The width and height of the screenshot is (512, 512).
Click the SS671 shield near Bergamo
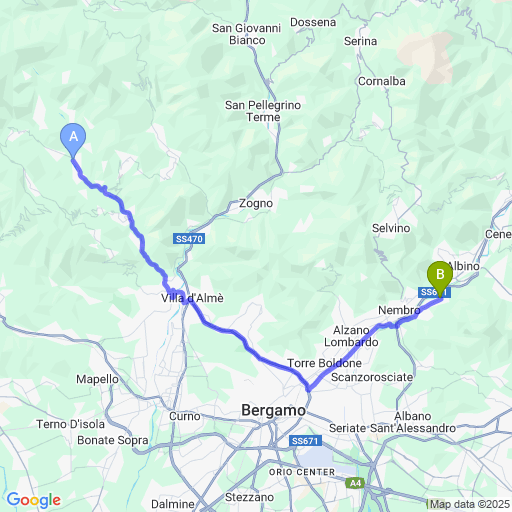[x=305, y=441]
